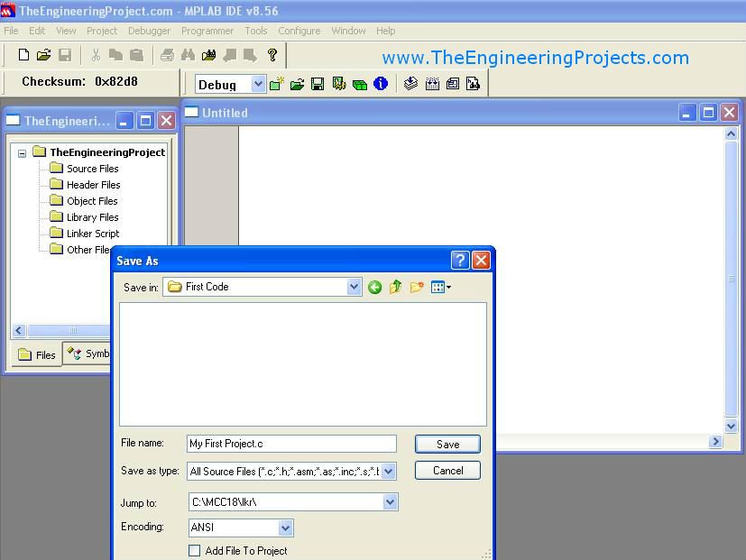746x560 pixels.
Task: Select the Source Files folder
Action: pos(84,169)
